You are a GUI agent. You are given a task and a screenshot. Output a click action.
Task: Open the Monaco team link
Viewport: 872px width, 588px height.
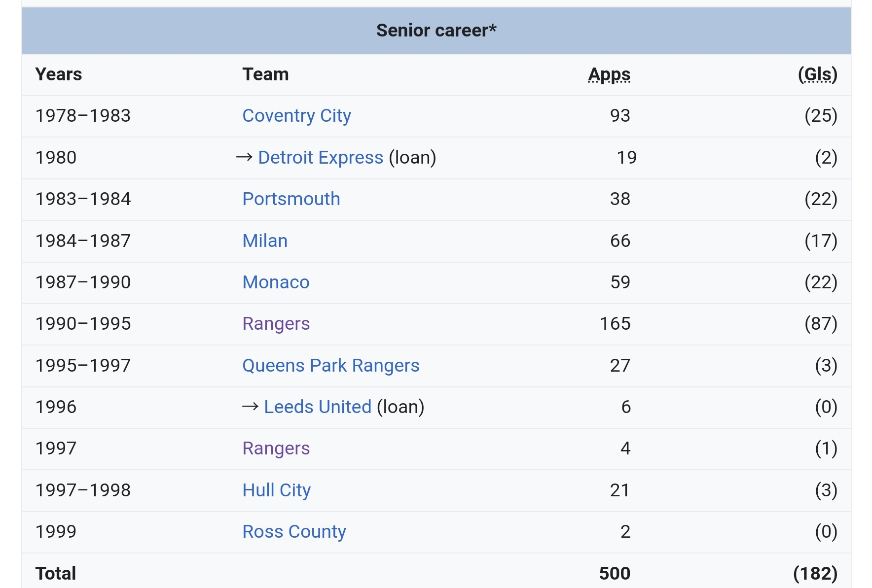click(x=276, y=282)
